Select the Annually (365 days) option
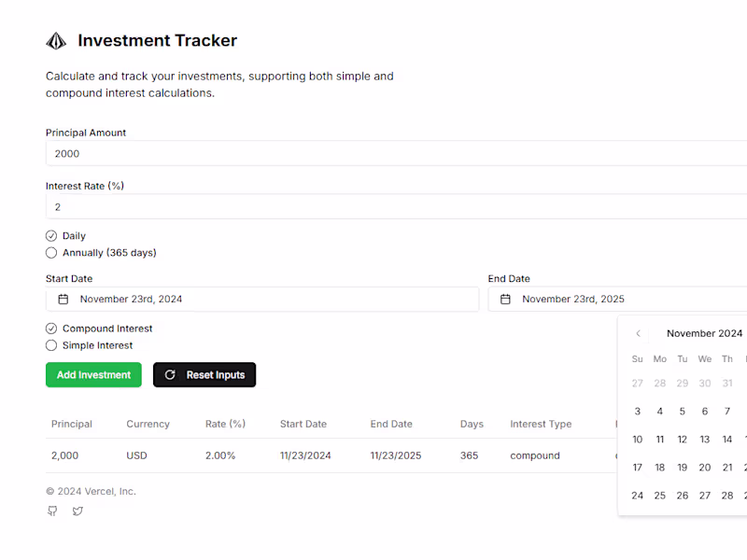 51,252
